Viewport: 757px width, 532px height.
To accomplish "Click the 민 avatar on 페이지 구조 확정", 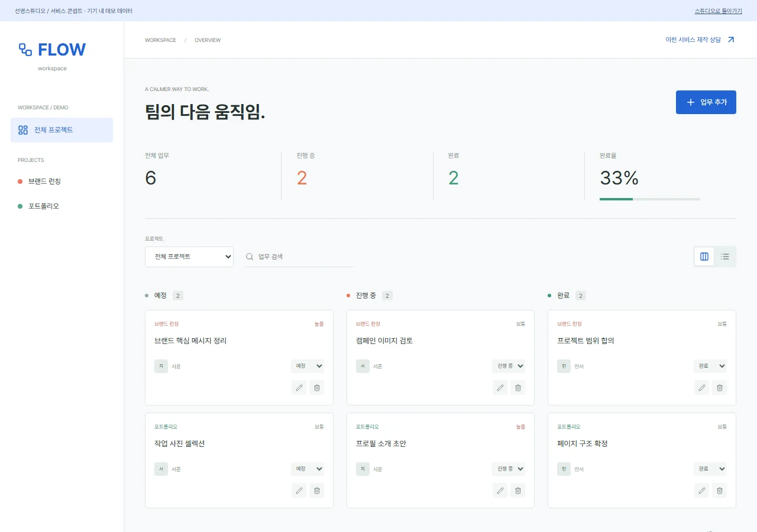I will click(x=564, y=469).
